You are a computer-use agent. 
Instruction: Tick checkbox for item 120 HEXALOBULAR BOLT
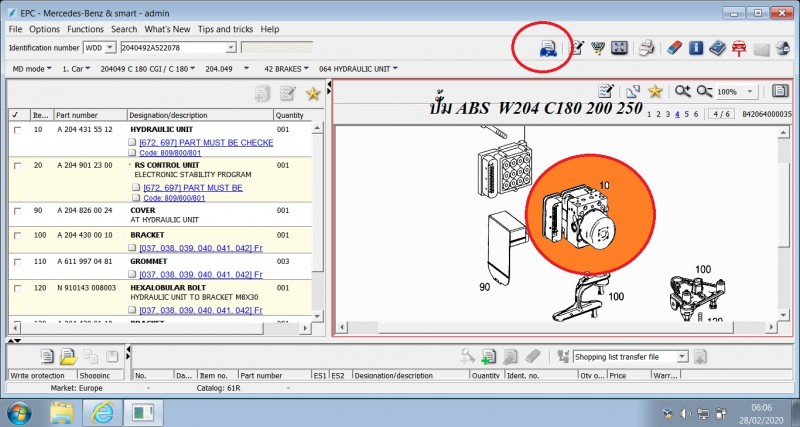[x=17, y=288]
